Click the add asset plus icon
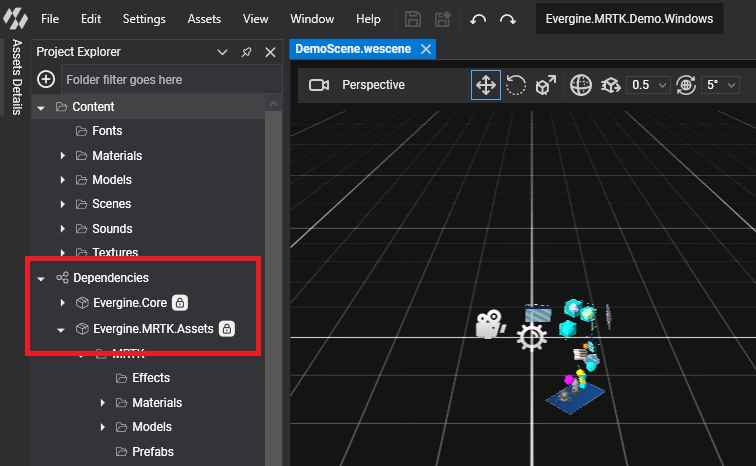Viewport: 756px width, 466px height. point(46,79)
